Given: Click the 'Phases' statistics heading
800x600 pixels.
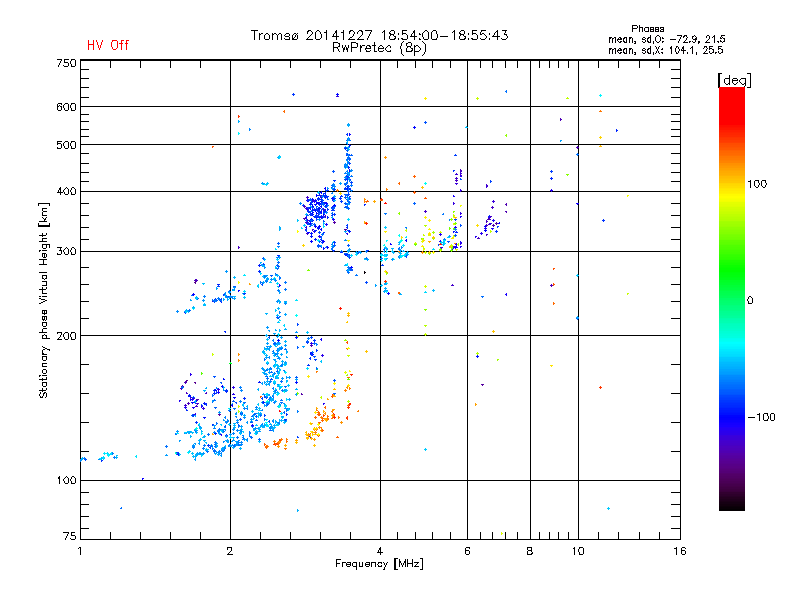Looking at the screenshot, I should click(x=647, y=29).
